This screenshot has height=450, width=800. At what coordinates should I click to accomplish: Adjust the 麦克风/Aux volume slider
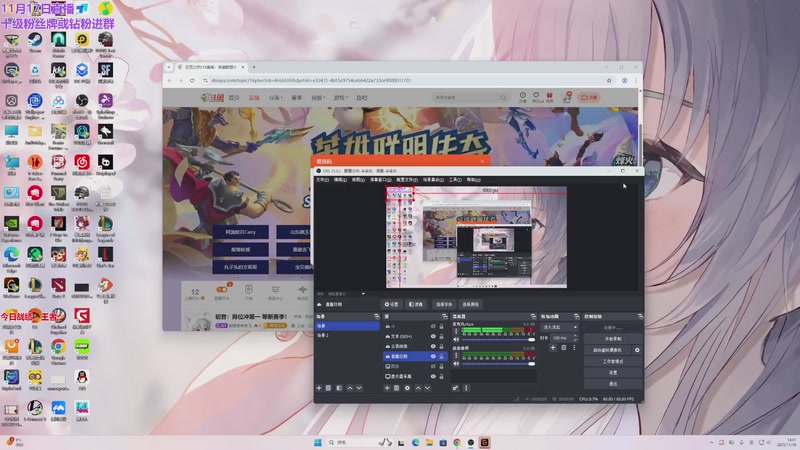[498, 340]
